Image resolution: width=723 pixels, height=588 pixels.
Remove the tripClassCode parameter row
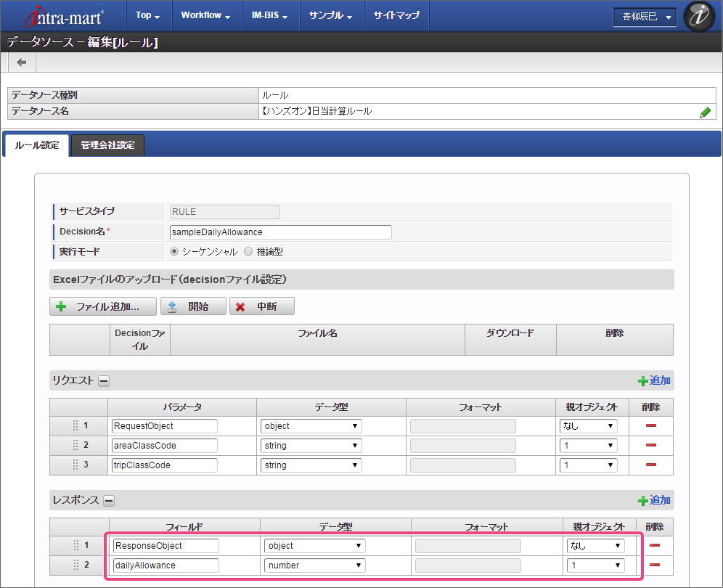[x=650, y=465]
